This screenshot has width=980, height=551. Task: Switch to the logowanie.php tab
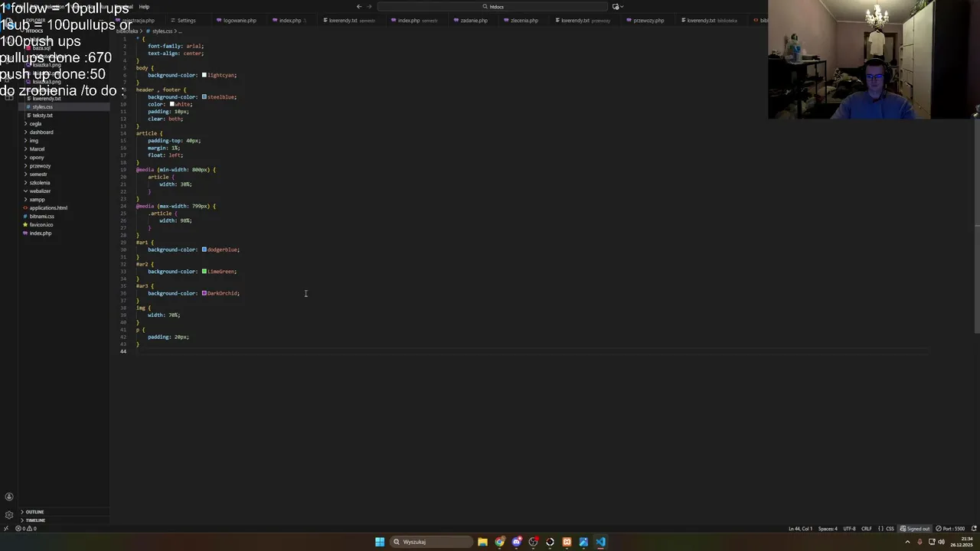(240, 21)
